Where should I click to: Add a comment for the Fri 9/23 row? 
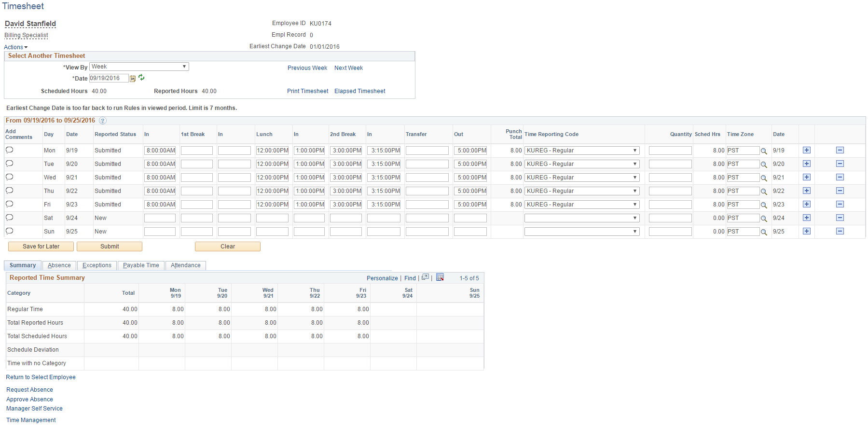pos(9,204)
